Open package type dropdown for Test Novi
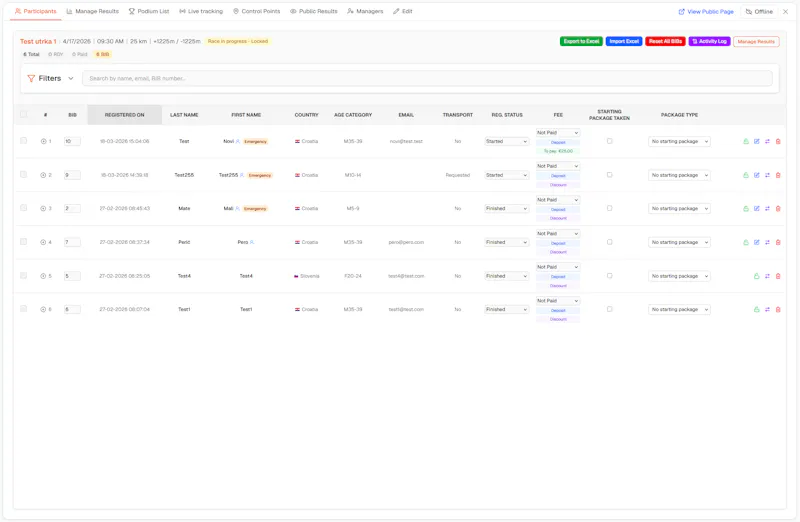The height and width of the screenshot is (522, 800). pos(679,141)
